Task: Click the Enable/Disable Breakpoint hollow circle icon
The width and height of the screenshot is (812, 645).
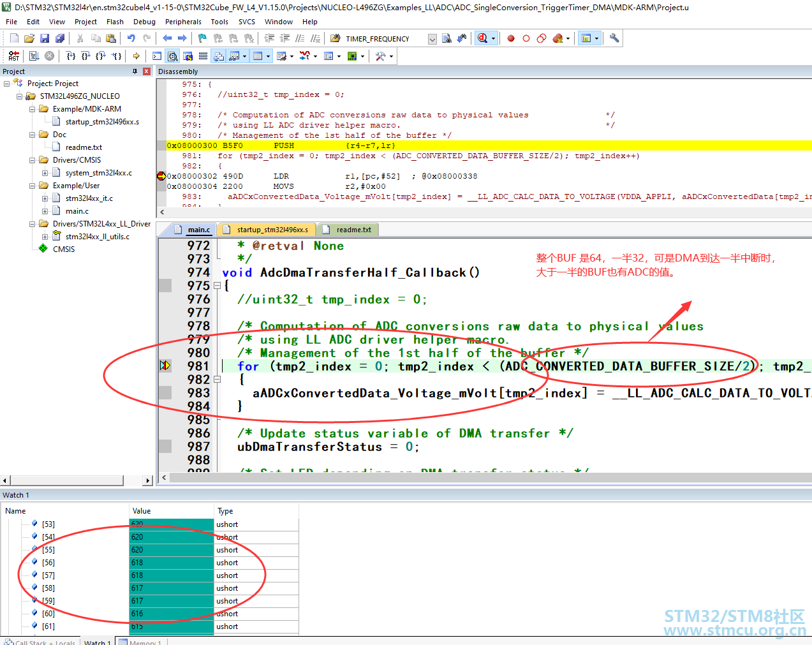Action: point(526,38)
